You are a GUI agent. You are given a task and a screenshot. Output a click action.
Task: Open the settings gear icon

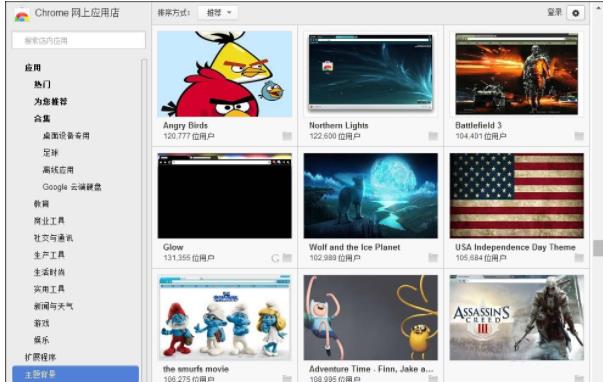coord(575,13)
